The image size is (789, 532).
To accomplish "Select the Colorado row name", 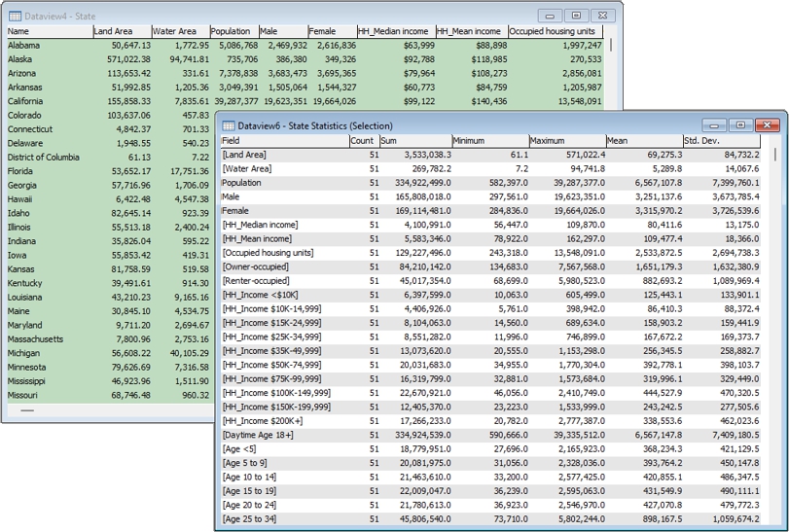I will point(24,115).
